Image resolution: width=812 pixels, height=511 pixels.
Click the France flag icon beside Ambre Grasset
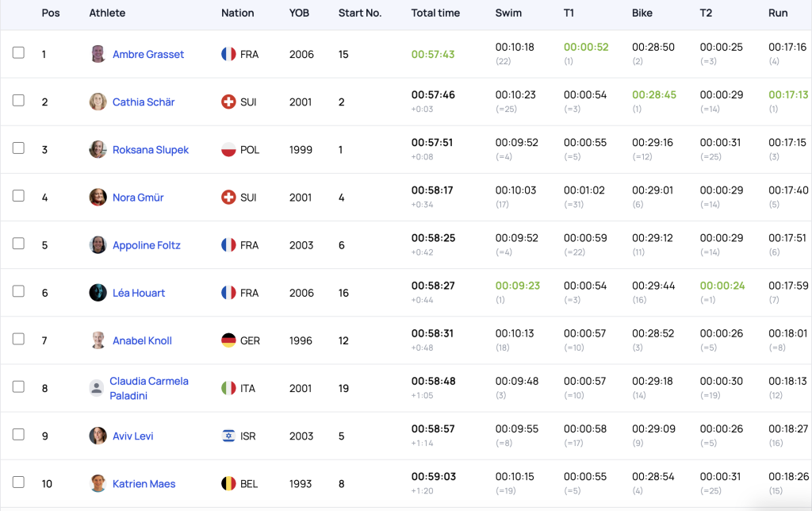[228, 54]
